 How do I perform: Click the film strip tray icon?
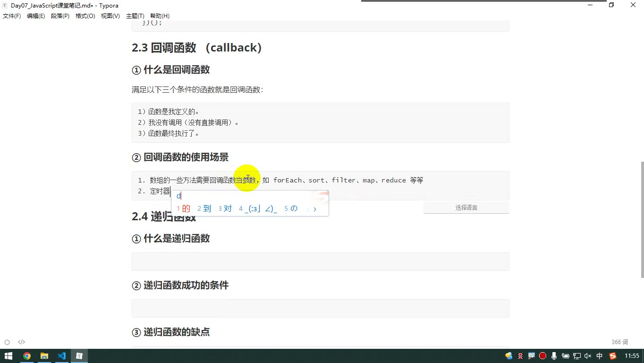(520, 356)
